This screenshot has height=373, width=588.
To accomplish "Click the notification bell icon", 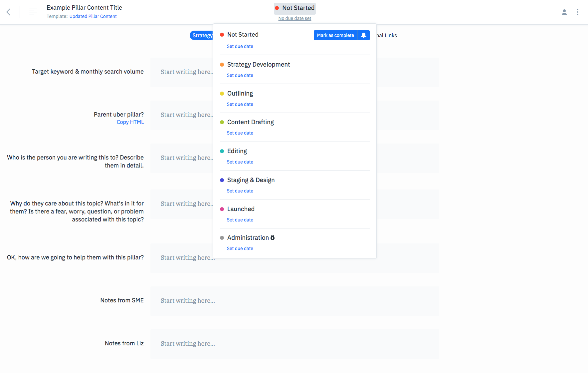I will pos(364,35).
